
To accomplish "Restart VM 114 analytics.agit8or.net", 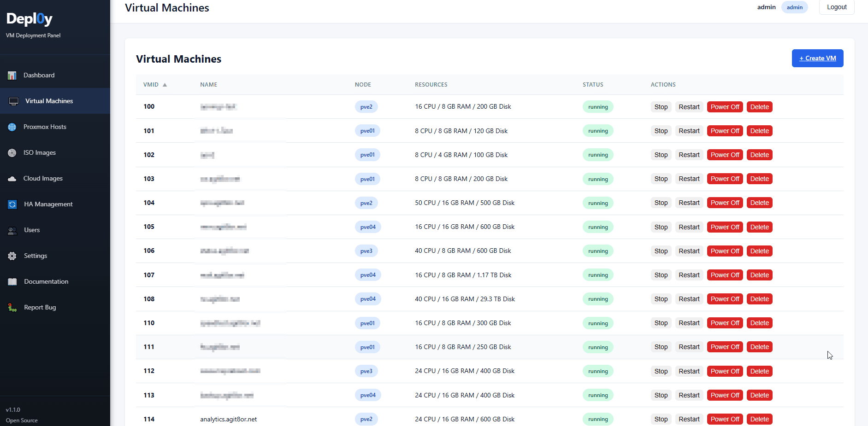I will click(689, 419).
